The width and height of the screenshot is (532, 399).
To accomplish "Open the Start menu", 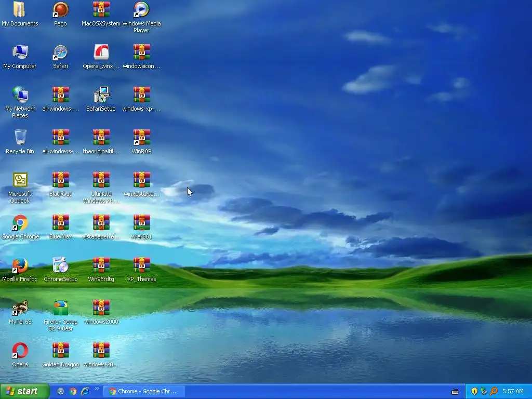I will 25,391.
